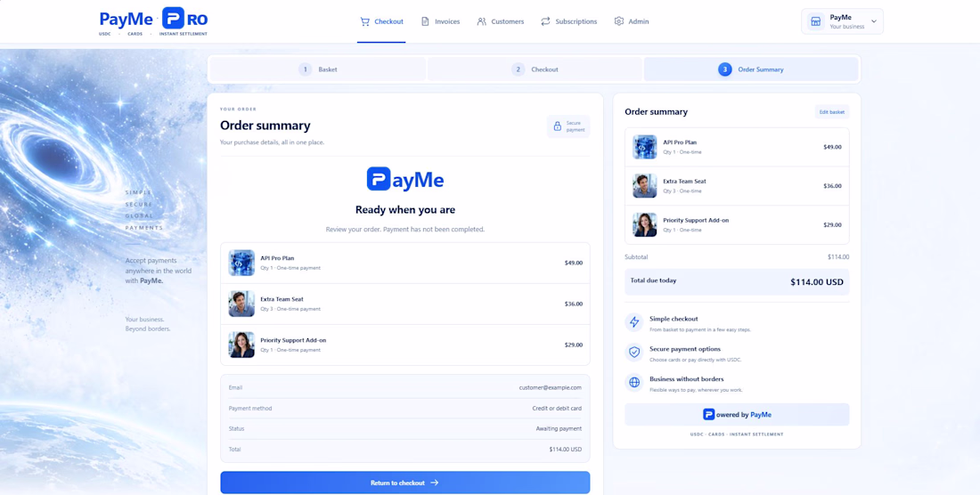Click the Return to checkout button

[405, 483]
